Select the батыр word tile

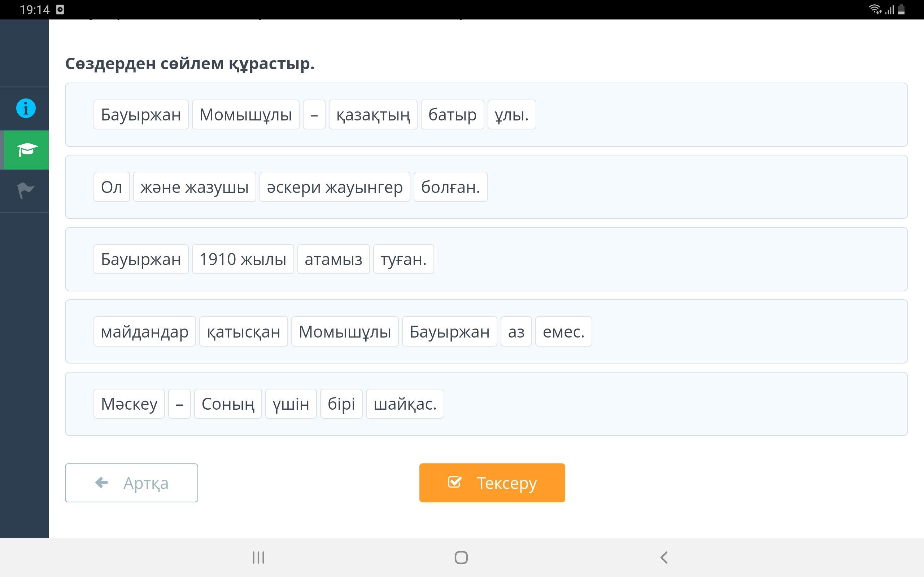(x=452, y=115)
